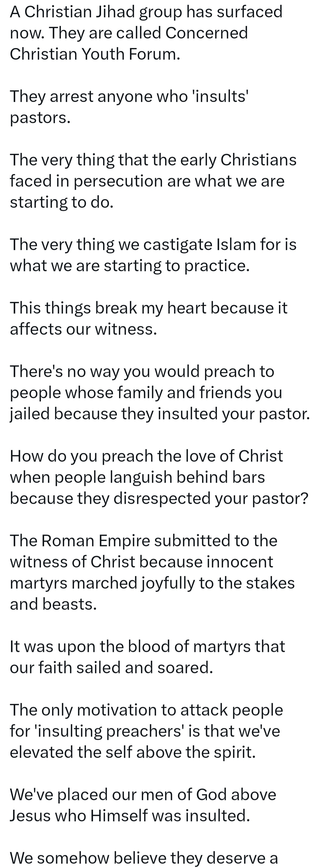Tap the text "Concerned Christian Youth Forum"
Image resolution: width=322 pixels, height=868 pixels.
coord(129,44)
